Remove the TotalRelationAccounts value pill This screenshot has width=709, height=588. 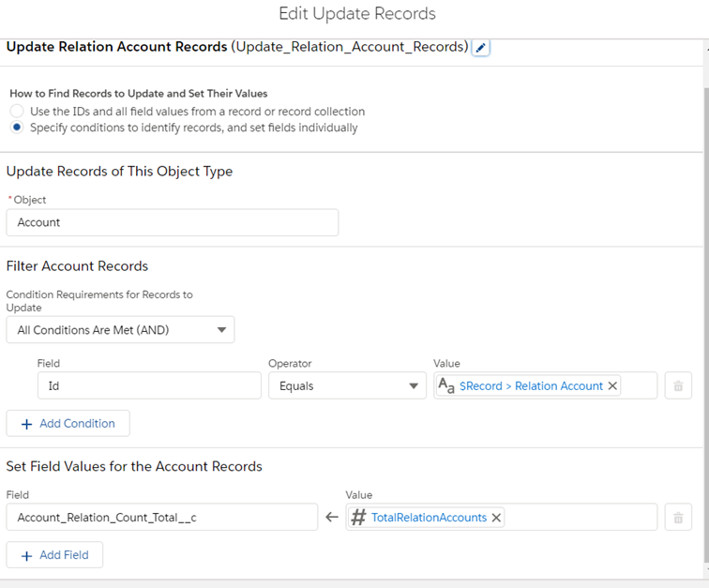(496, 517)
